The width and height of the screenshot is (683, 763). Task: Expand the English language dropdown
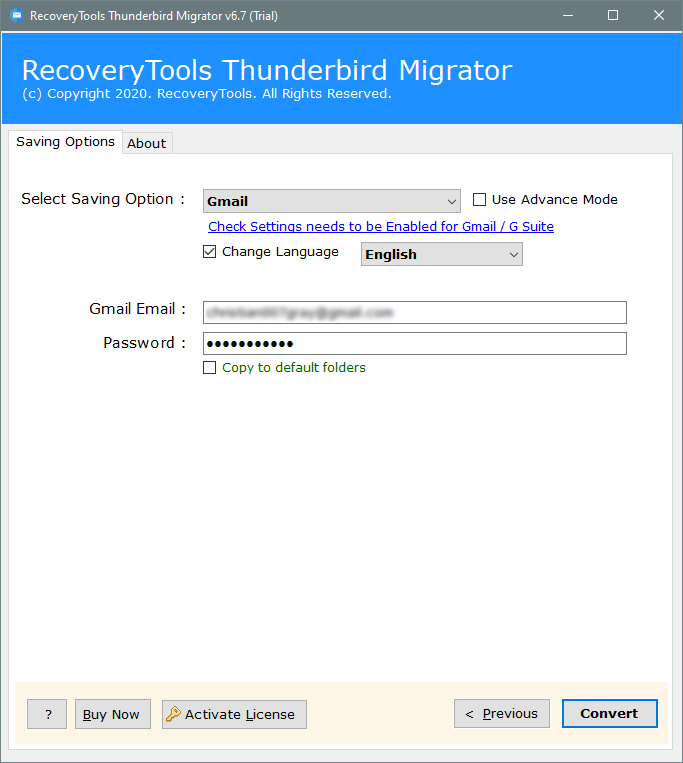click(442, 254)
